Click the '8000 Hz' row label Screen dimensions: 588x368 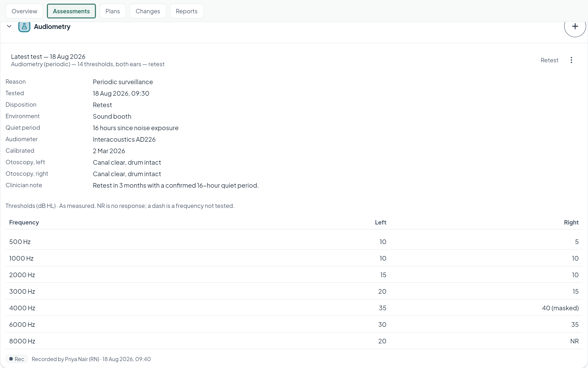pos(22,341)
